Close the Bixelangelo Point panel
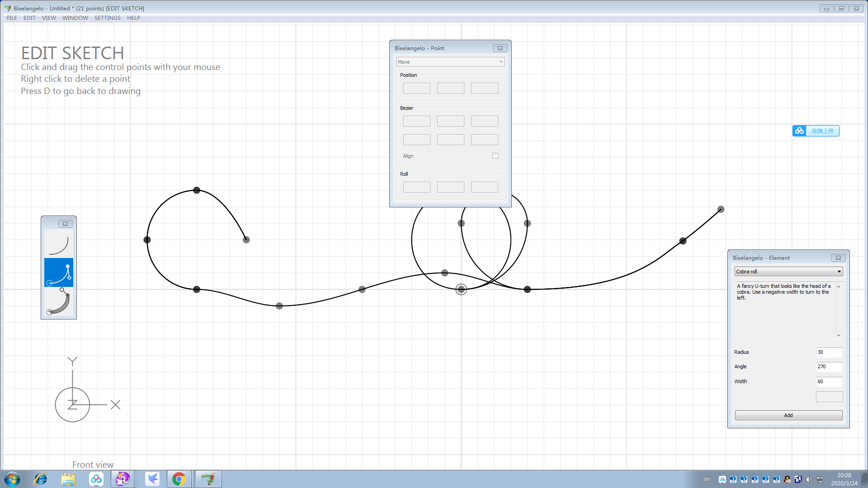 (x=500, y=48)
